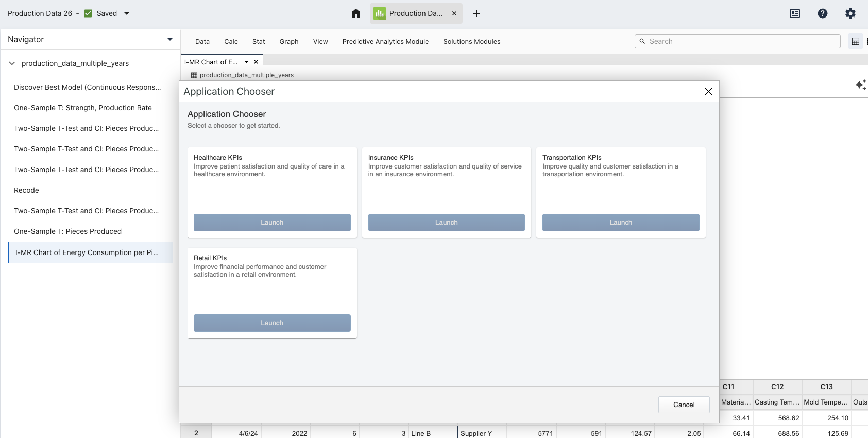Close the Application Chooser dialog
This screenshot has height=438, width=868.
click(x=708, y=91)
